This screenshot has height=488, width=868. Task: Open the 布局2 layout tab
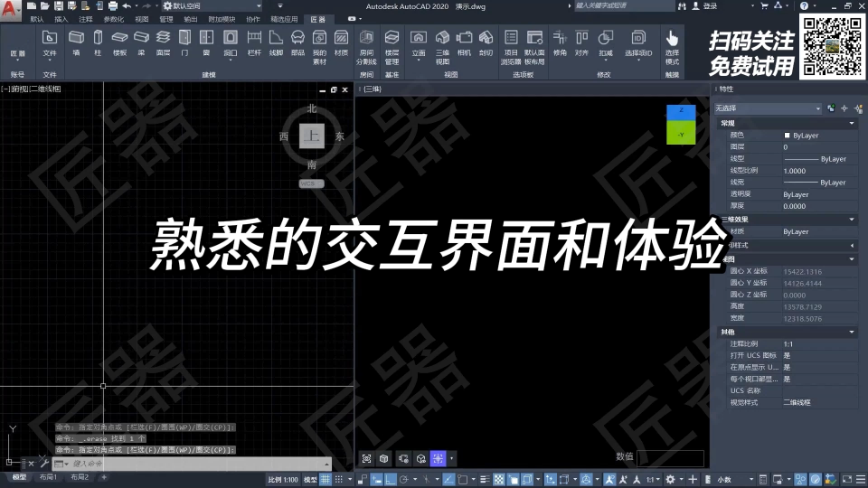click(x=80, y=477)
